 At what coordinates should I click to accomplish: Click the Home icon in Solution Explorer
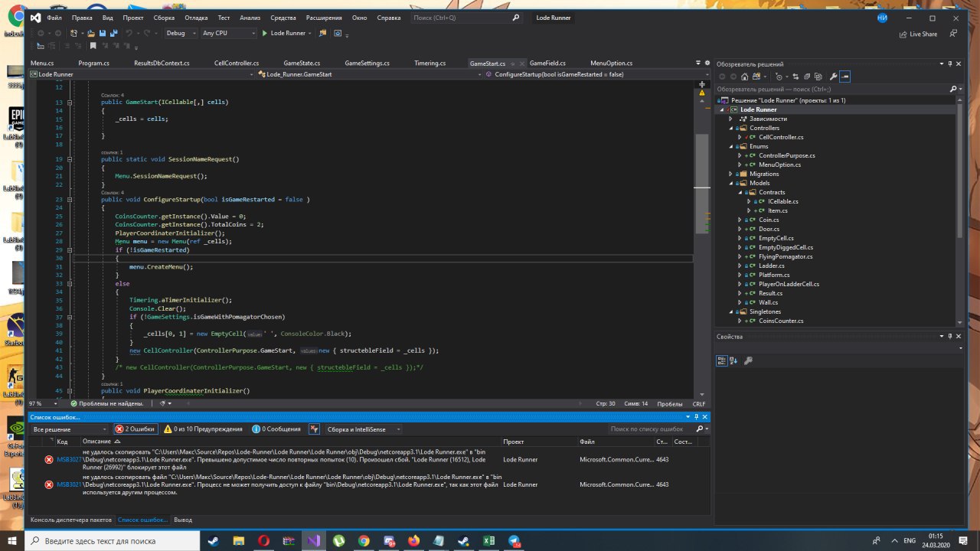coord(745,77)
